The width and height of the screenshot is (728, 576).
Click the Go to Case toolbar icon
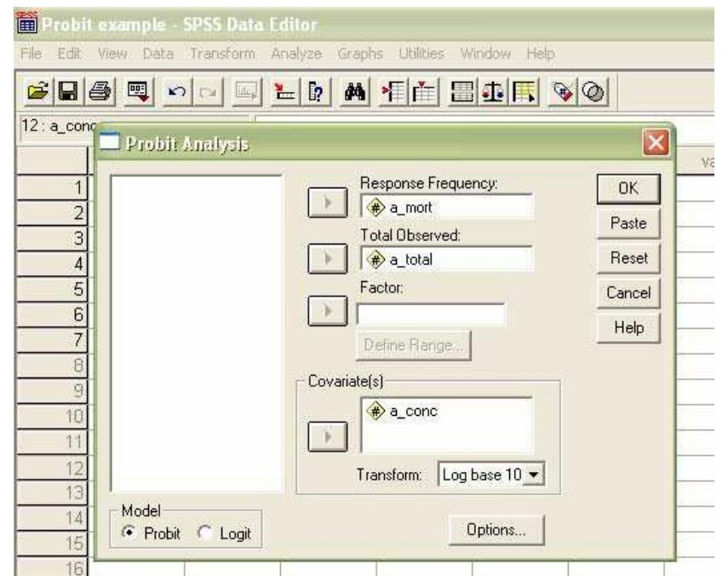click(x=284, y=91)
